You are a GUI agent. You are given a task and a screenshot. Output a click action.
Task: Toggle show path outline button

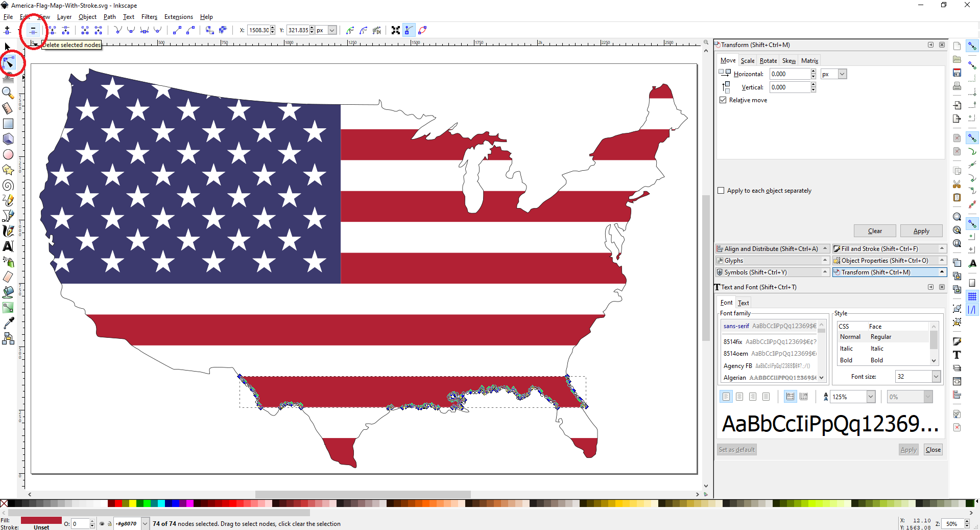pyautogui.click(x=422, y=30)
